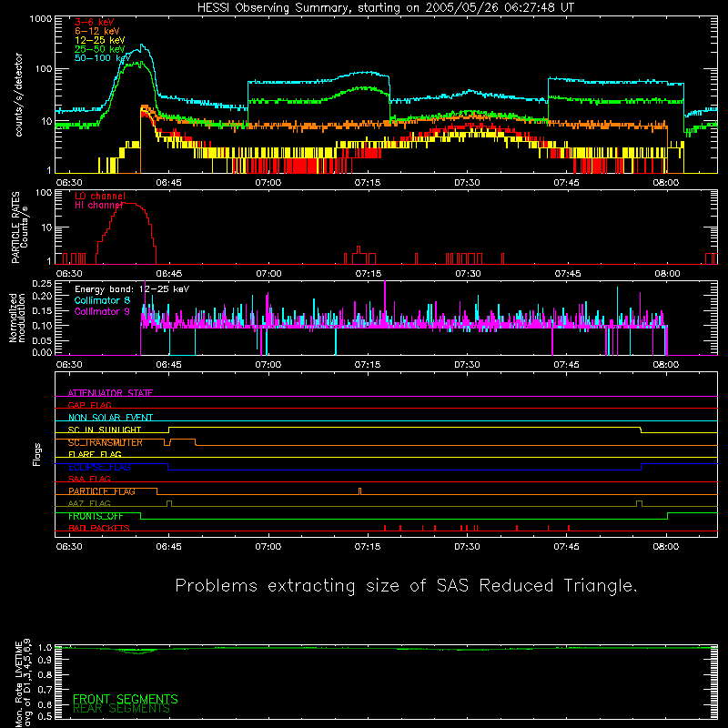
Task: Select the FRONTS_OFF flag label
Action: coord(96,516)
